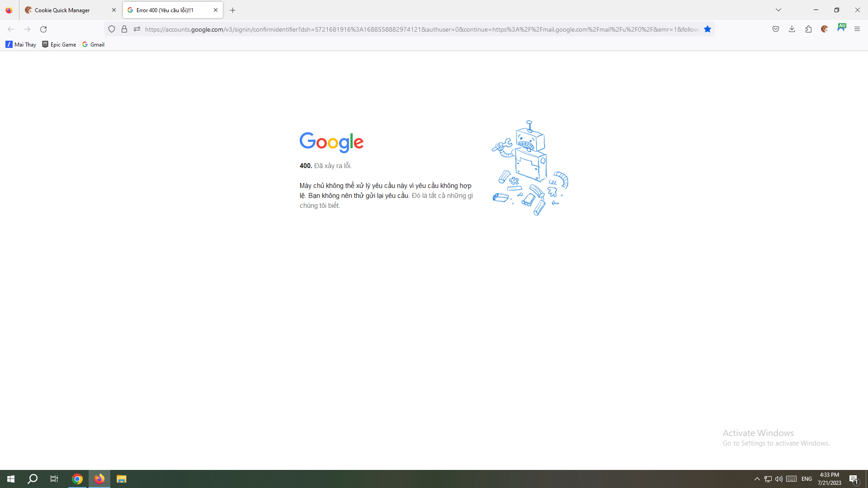The width and height of the screenshot is (868, 488).
Task: Open the Firefox View pinned icon
Action: (x=9, y=10)
